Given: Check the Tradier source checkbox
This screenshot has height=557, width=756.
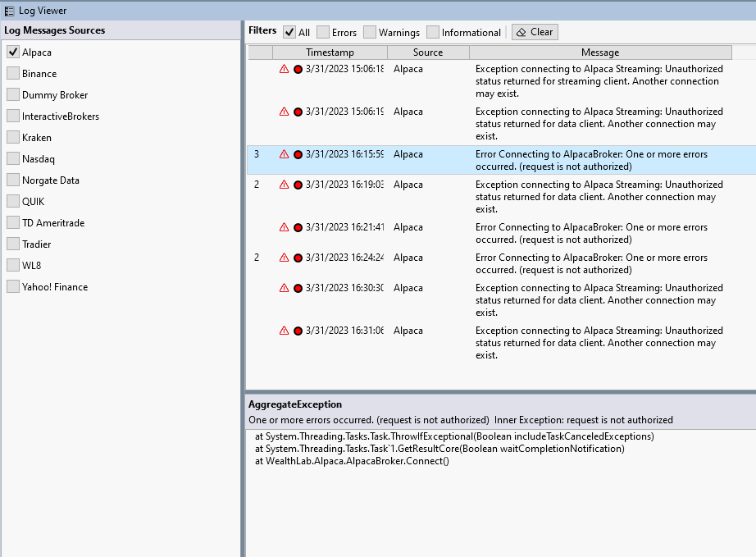Looking at the screenshot, I should 13,244.
